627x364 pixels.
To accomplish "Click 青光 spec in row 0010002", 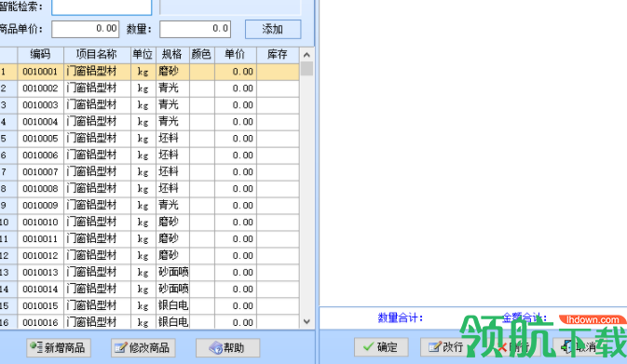I will tap(169, 88).
